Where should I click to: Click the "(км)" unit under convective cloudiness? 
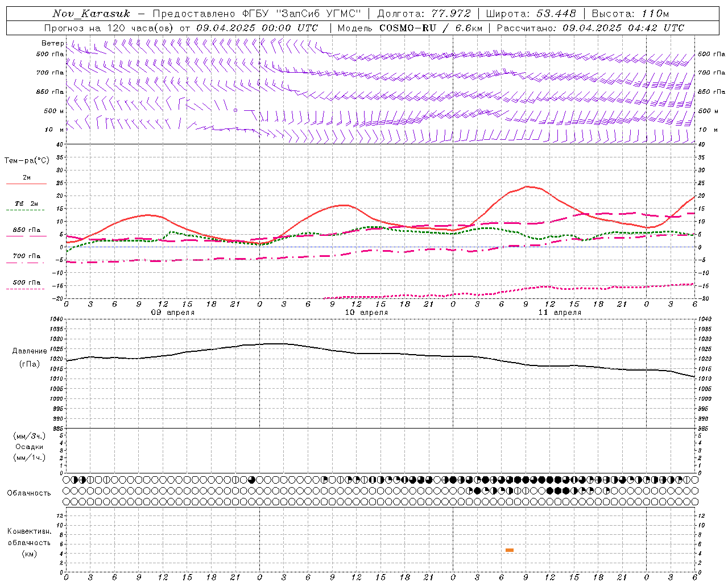coord(30,554)
